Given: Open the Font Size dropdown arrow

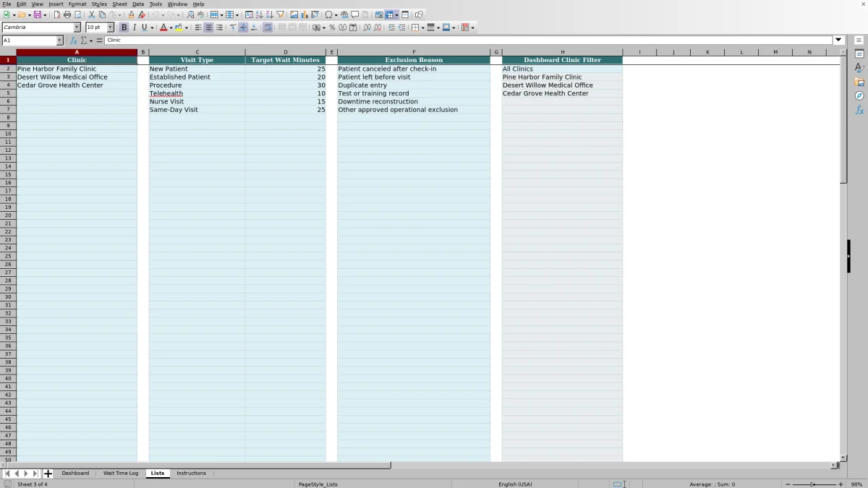Looking at the screenshot, I should click(x=111, y=27).
